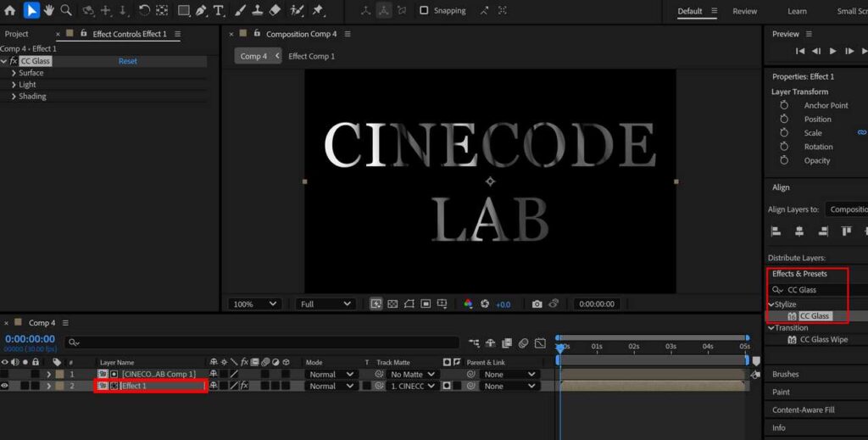The image size is (868, 440).
Task: Collapse the CC Glass effect
Action: (x=4, y=61)
